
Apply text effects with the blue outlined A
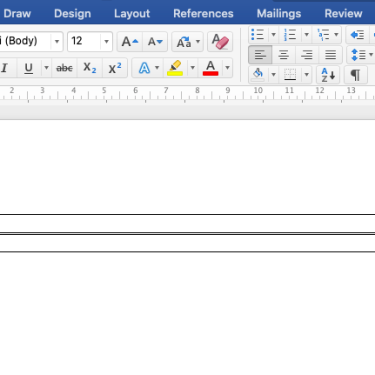(x=144, y=68)
